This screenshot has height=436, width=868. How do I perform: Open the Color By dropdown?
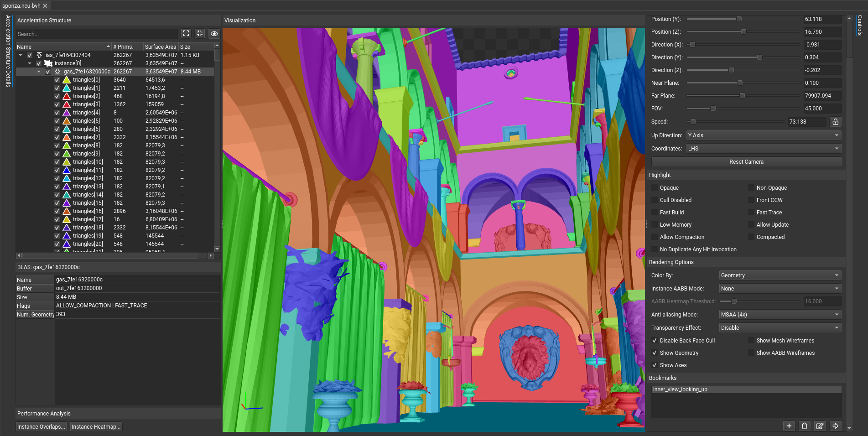[x=780, y=275]
